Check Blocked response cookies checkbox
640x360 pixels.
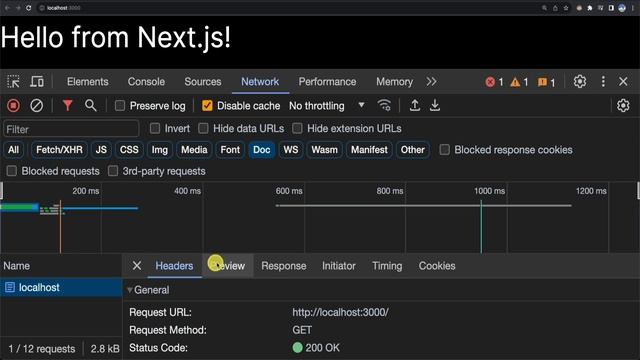(x=444, y=150)
